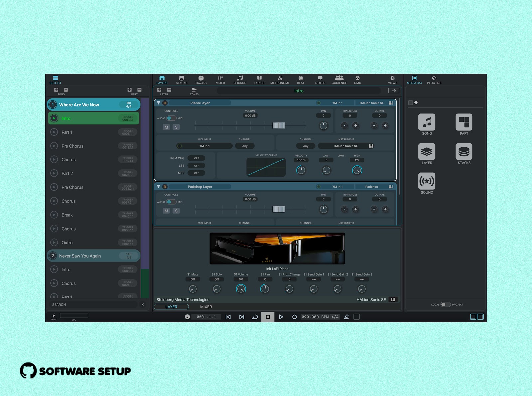Image resolution: width=532 pixels, height=396 pixels.
Task: Remove song with minus icon
Action: [x=66, y=90]
